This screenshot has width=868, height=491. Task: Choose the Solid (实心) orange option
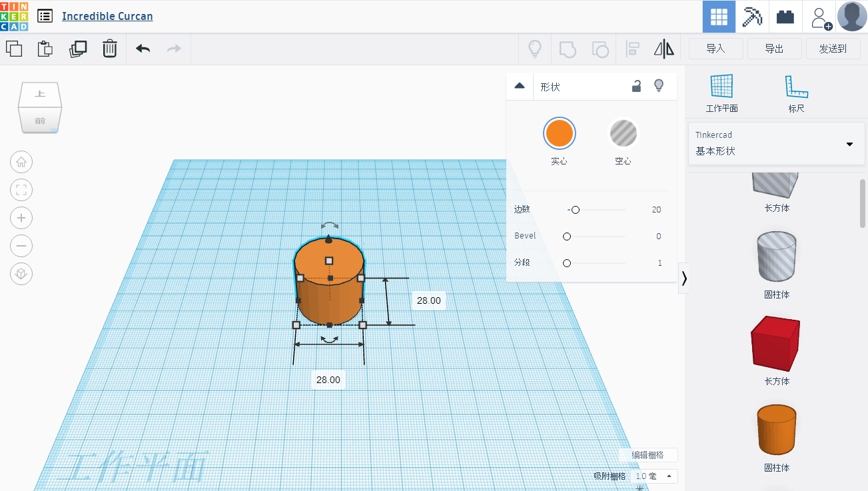tap(559, 133)
